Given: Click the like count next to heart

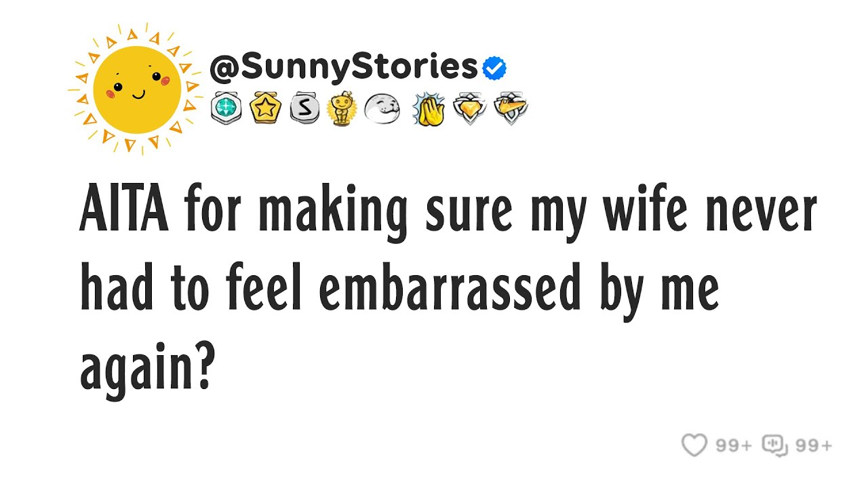Looking at the screenshot, I should coord(734,445).
